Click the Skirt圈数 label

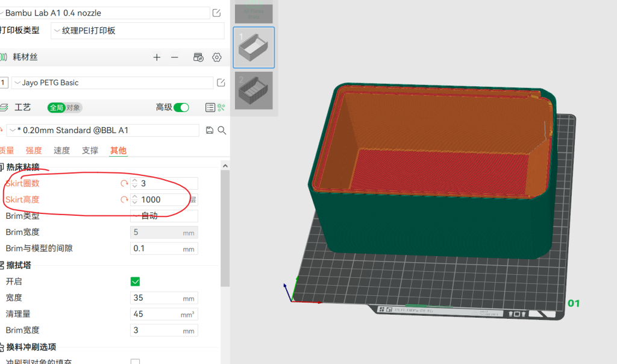(22, 183)
